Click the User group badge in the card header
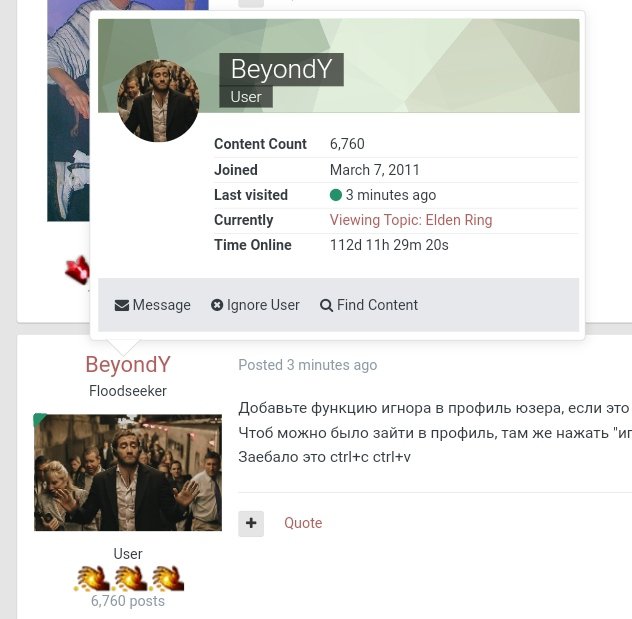The height and width of the screenshot is (619, 632). [x=246, y=97]
